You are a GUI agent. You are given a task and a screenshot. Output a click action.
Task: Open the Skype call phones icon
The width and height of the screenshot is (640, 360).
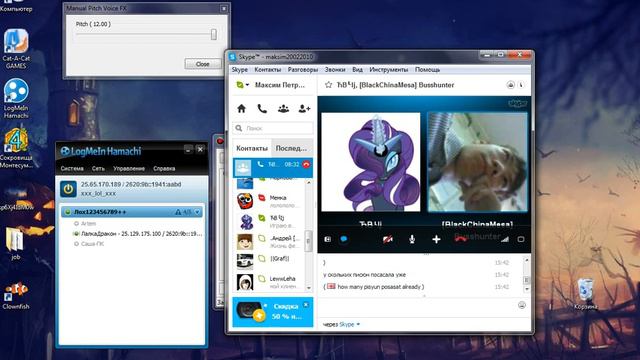point(262,109)
